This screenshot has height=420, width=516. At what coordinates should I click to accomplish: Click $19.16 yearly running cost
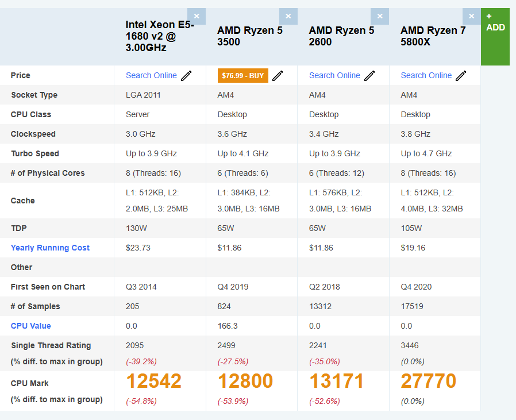point(413,248)
